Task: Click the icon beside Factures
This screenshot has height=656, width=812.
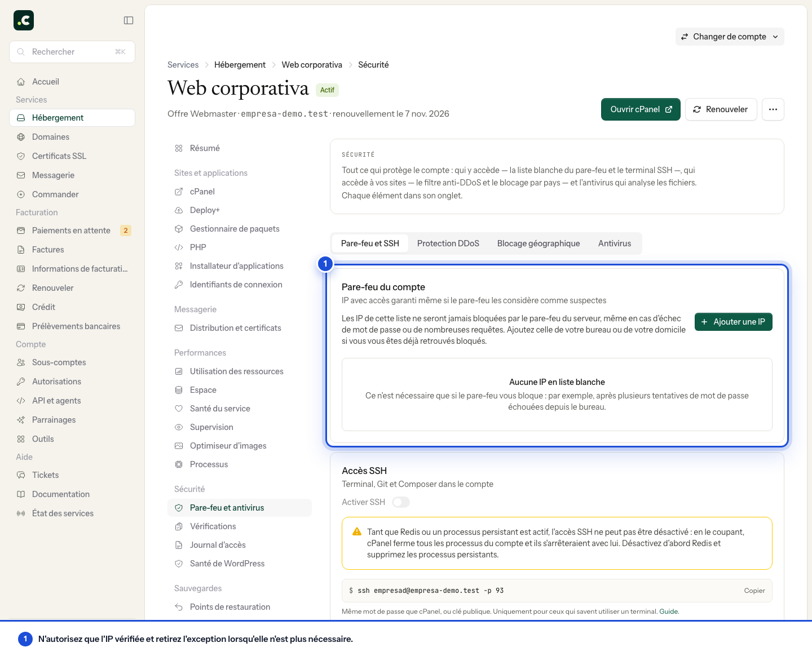Action: click(x=21, y=250)
